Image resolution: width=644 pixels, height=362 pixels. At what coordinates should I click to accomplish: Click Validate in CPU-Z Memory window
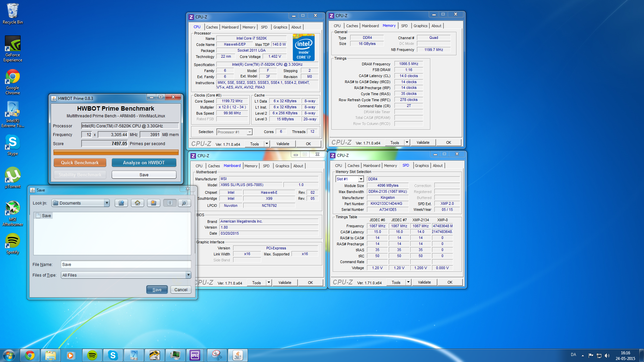423,142
